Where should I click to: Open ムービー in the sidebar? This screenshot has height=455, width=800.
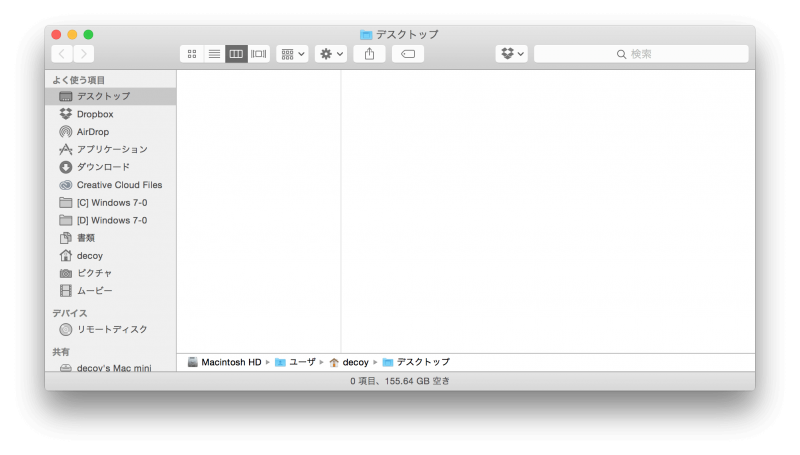coord(110,291)
